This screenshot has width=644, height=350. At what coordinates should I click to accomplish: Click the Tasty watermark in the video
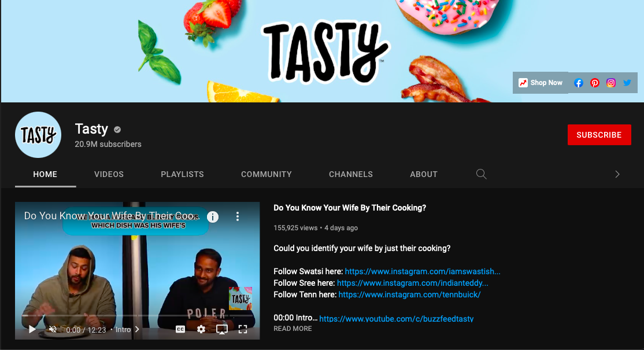click(x=240, y=299)
